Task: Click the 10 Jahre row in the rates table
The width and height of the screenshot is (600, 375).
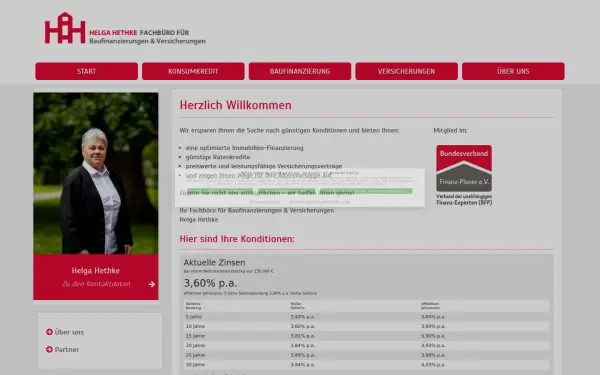Action: pos(367,326)
